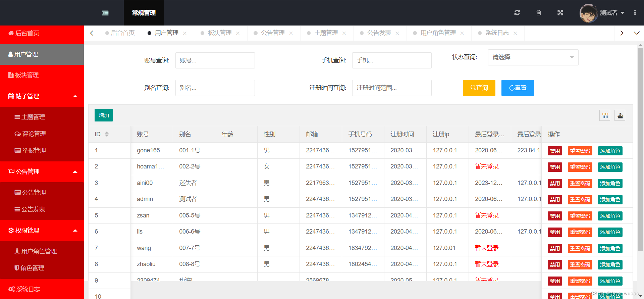Close the 板块管理 tab
644x299 pixels.
238,33
